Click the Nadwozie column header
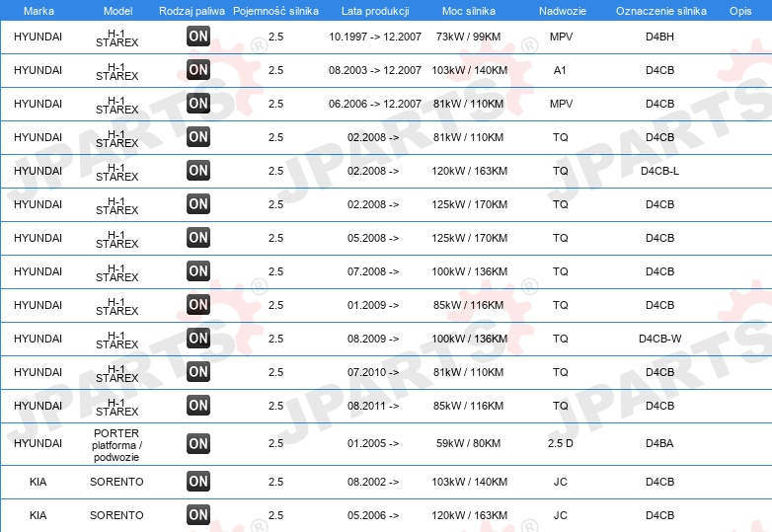This screenshot has height=532, width=772. (563, 11)
